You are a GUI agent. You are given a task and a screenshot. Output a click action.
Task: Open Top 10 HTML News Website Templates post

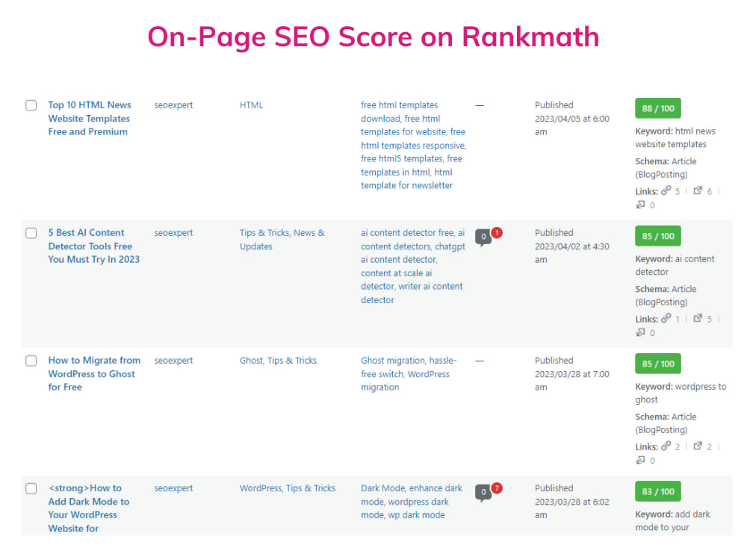(89, 118)
